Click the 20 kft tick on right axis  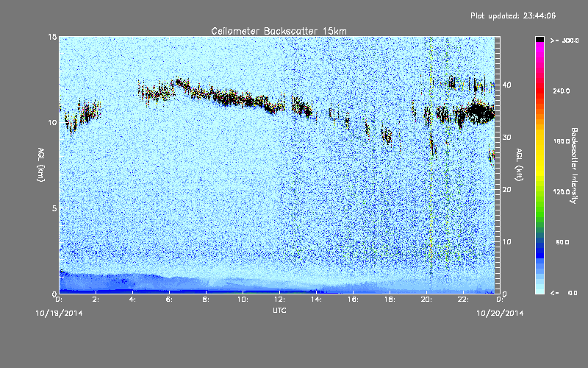[506, 190]
